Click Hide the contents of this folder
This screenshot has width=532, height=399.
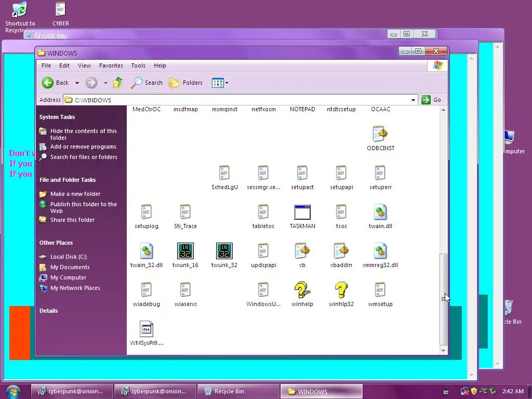coord(84,135)
